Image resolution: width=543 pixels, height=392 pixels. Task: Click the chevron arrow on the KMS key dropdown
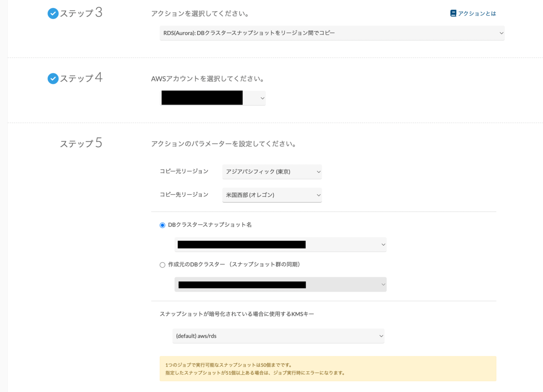(x=381, y=336)
